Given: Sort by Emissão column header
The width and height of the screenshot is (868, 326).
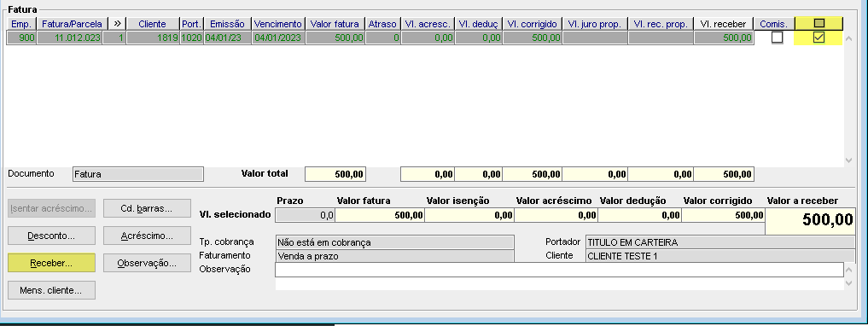Looking at the screenshot, I should tap(228, 24).
